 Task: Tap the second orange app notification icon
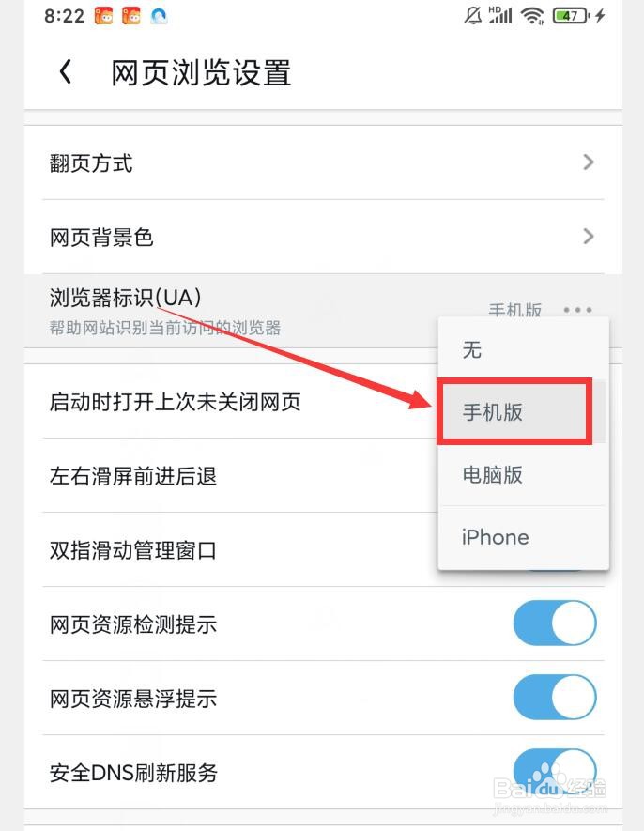pyautogui.click(x=131, y=16)
